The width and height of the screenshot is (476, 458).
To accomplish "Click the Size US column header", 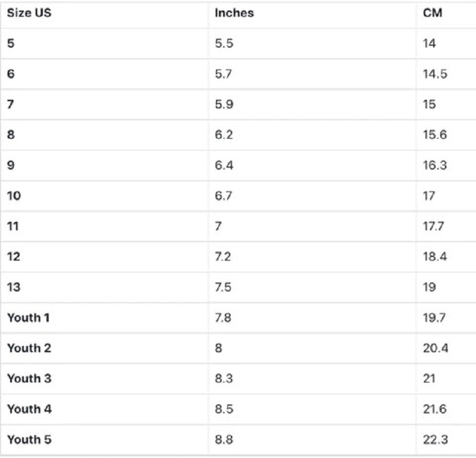I will tap(29, 12).
